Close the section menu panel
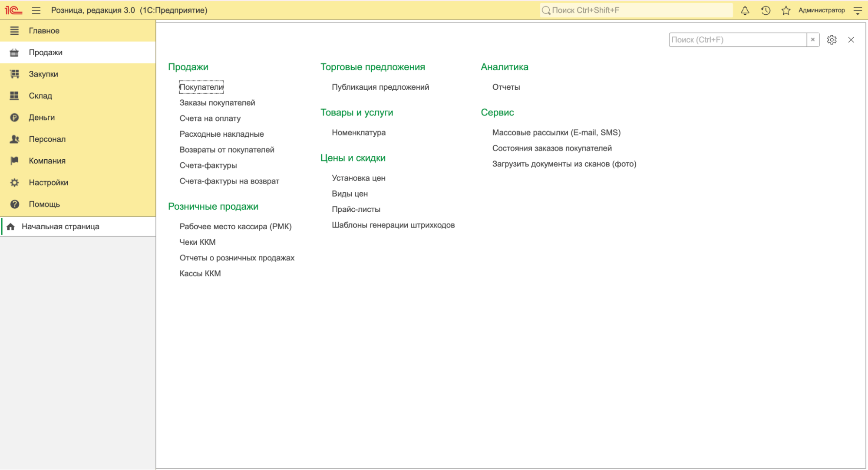 click(851, 40)
